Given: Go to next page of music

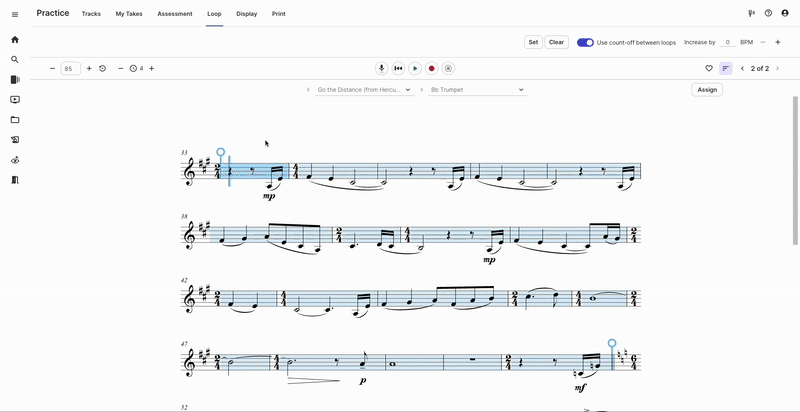Looking at the screenshot, I should point(778,68).
